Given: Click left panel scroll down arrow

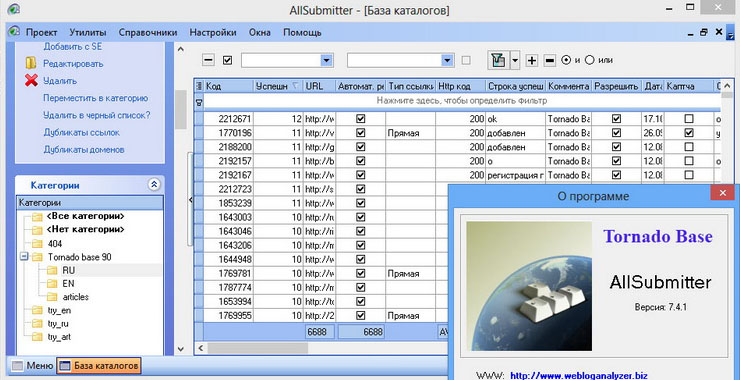Looking at the screenshot, I should pos(180,349).
